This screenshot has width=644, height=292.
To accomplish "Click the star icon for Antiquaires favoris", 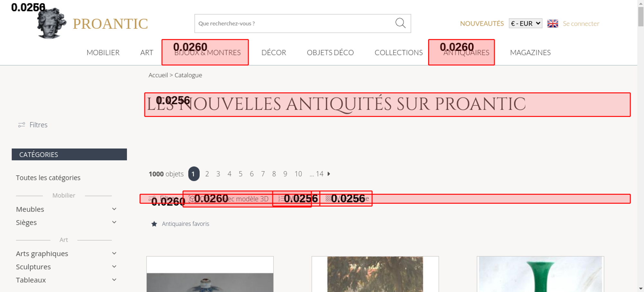I will click(x=154, y=224).
